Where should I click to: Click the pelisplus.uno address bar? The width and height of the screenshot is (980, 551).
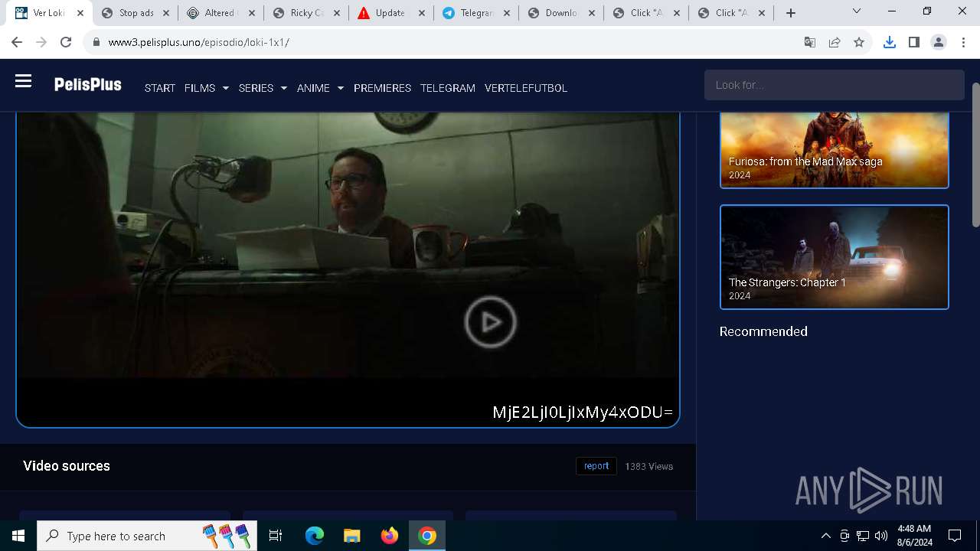(444, 43)
